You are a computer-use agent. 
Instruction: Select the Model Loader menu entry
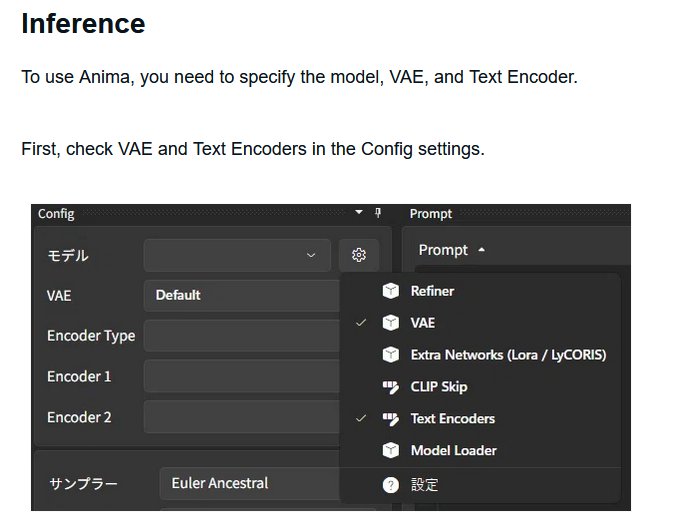[480, 450]
